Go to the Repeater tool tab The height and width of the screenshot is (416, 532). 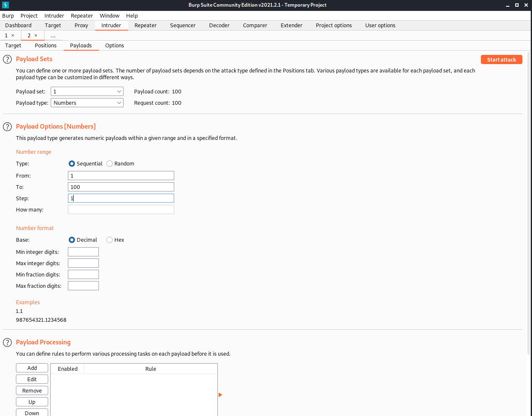tap(145, 26)
